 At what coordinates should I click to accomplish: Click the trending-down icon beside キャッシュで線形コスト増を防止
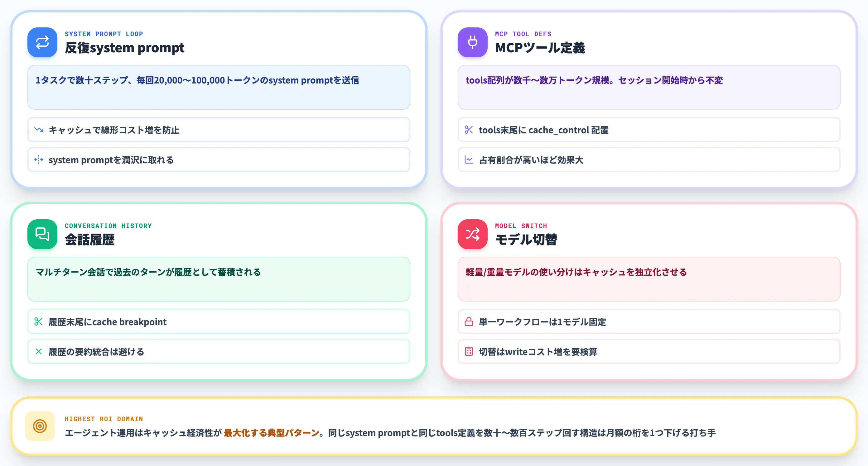click(x=39, y=130)
